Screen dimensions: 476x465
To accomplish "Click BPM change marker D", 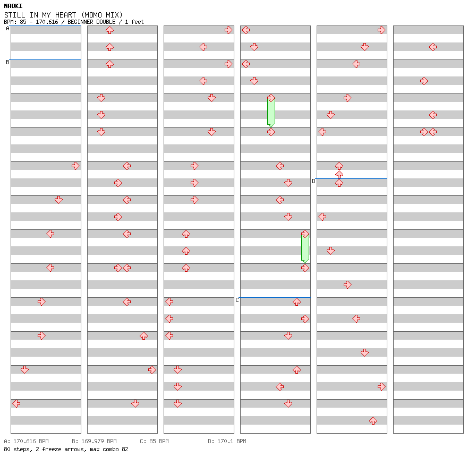I will [313, 181].
